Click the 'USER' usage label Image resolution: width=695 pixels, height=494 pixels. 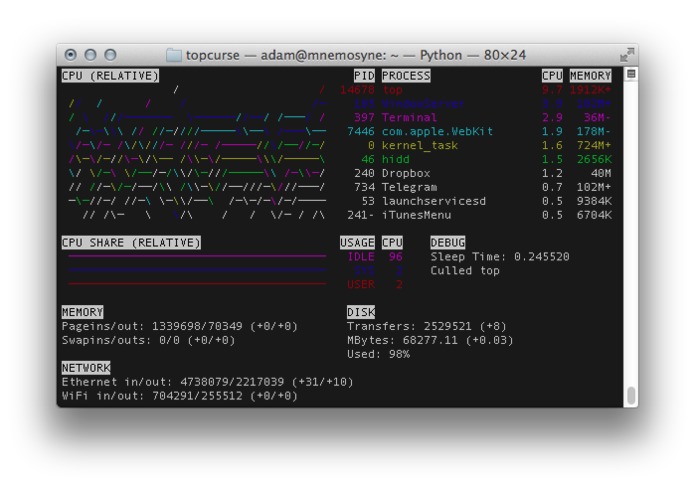tap(361, 284)
